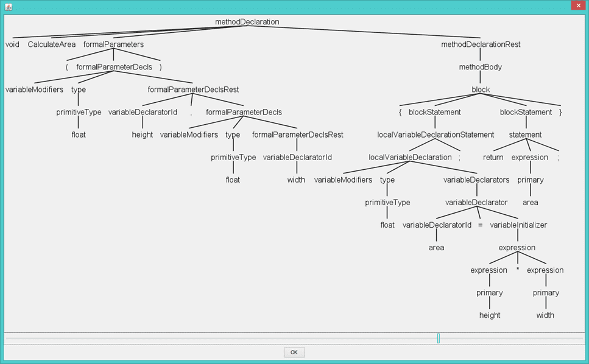Select the variableDeclarators node
The width and height of the screenshot is (589, 364).
click(476, 180)
